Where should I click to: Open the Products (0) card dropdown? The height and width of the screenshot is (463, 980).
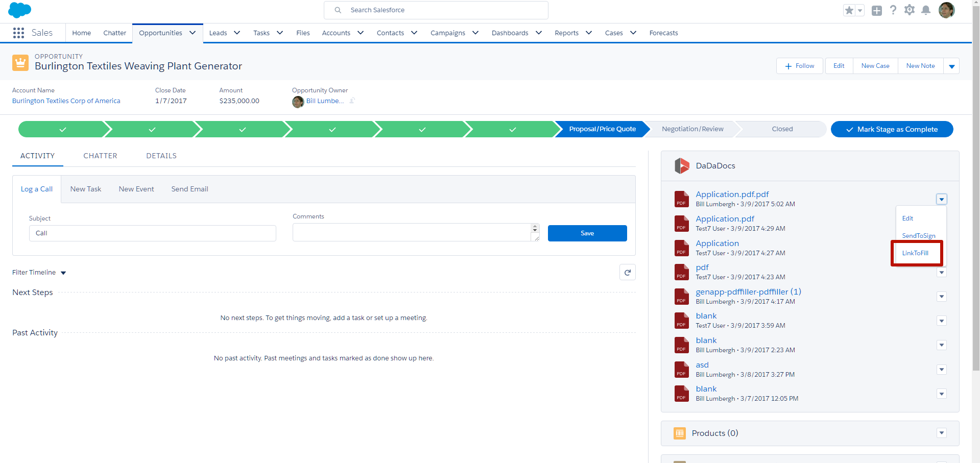click(942, 433)
